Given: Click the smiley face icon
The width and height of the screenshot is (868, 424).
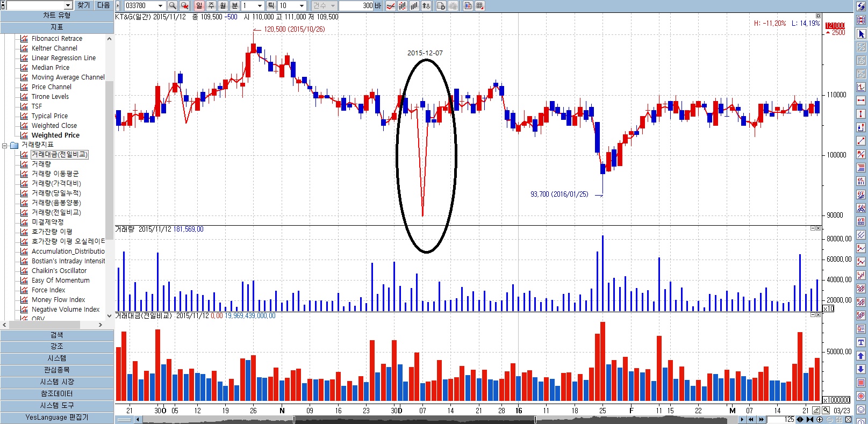Looking at the screenshot, I should click(x=861, y=409).
